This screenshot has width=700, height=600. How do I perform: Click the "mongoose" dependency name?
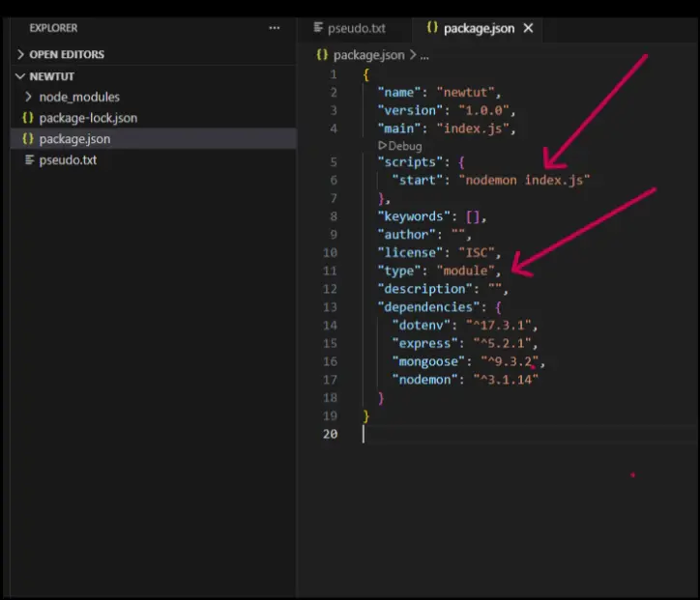tap(428, 361)
